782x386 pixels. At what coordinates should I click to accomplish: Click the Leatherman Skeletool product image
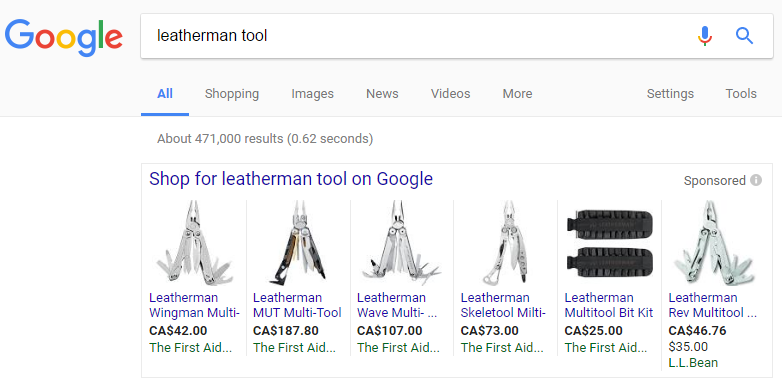[505, 242]
